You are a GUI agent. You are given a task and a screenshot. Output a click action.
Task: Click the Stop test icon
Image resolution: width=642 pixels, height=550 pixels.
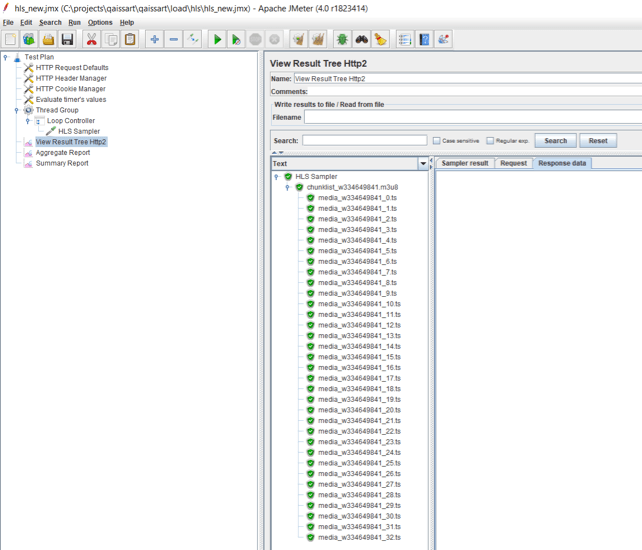[255, 40]
